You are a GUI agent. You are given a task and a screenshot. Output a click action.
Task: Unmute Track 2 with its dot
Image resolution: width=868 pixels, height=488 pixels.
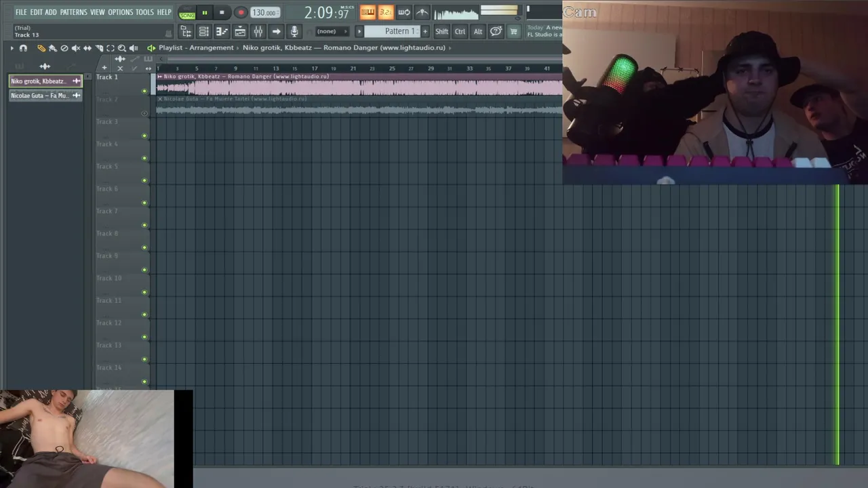coord(144,113)
